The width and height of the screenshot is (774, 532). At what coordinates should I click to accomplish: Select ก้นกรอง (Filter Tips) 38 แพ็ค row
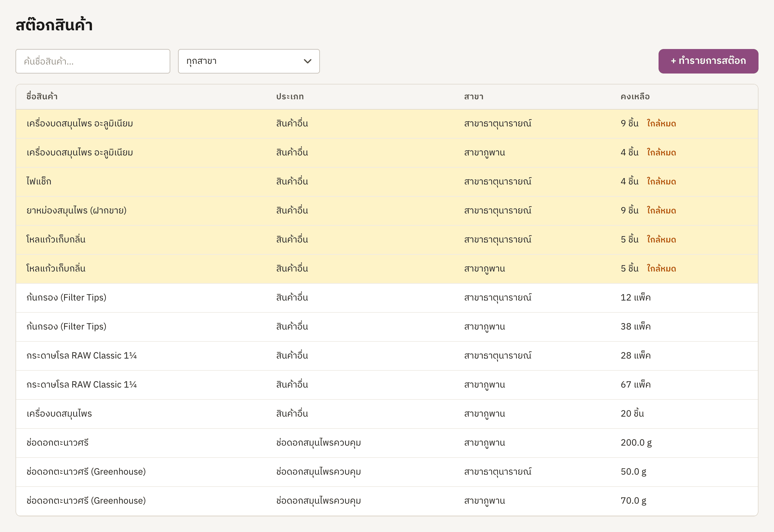(387, 327)
